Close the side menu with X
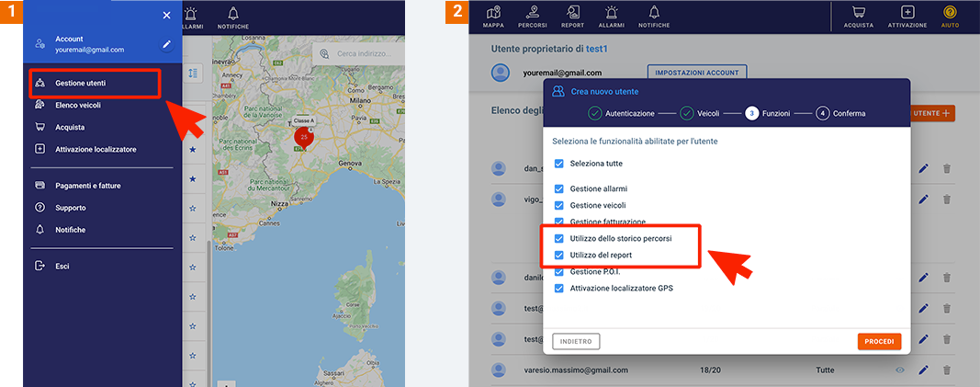980x387 pixels. coord(166,15)
